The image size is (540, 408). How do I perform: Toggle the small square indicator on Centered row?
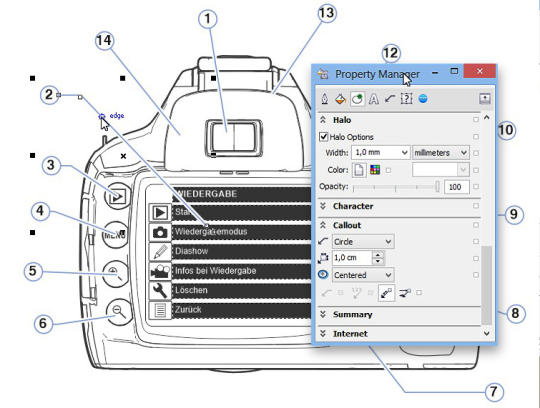click(476, 275)
